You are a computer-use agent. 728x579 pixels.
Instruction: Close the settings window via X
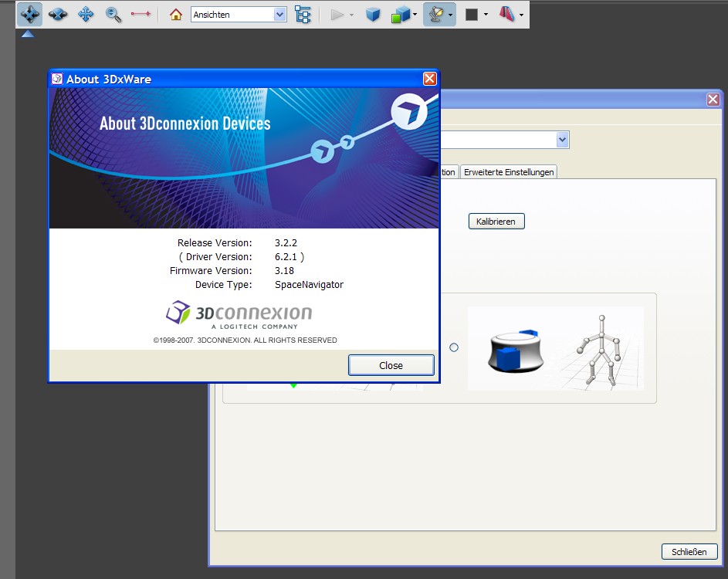(x=713, y=100)
